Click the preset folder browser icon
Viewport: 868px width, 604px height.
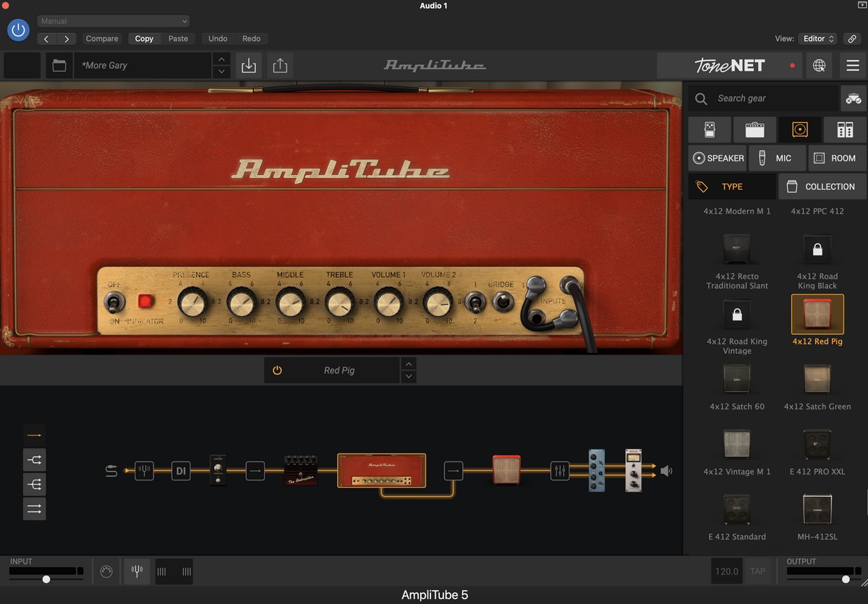click(59, 66)
